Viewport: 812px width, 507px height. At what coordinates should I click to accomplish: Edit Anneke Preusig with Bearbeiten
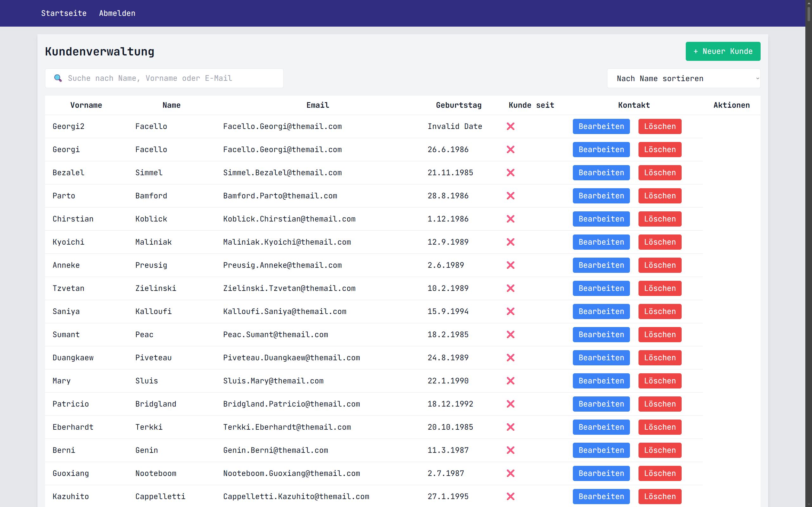(x=601, y=265)
